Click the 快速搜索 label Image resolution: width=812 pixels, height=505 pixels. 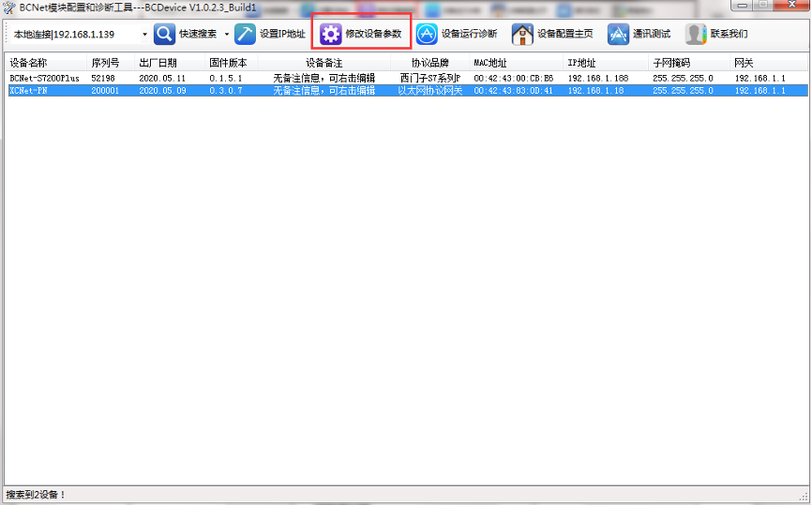tap(198, 34)
